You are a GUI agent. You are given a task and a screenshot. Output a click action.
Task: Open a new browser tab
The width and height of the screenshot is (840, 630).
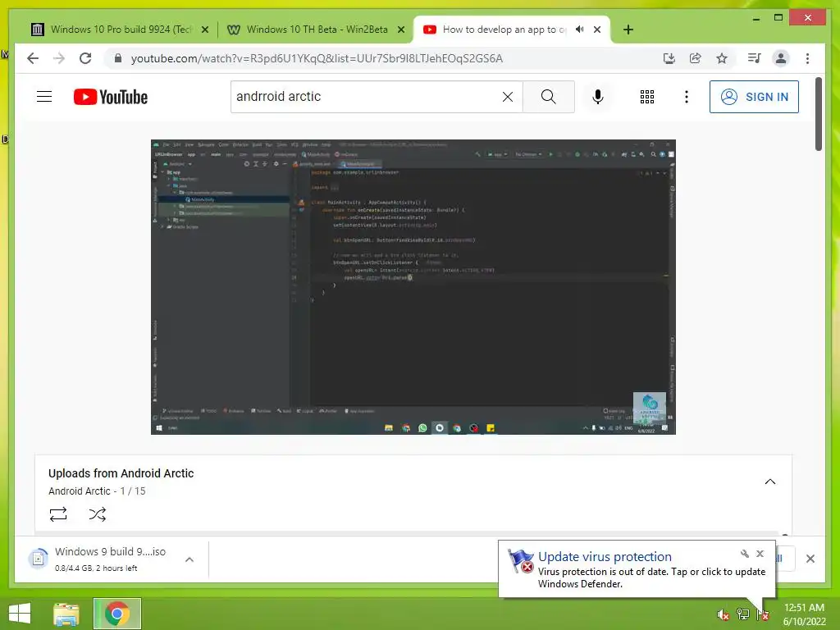628,30
